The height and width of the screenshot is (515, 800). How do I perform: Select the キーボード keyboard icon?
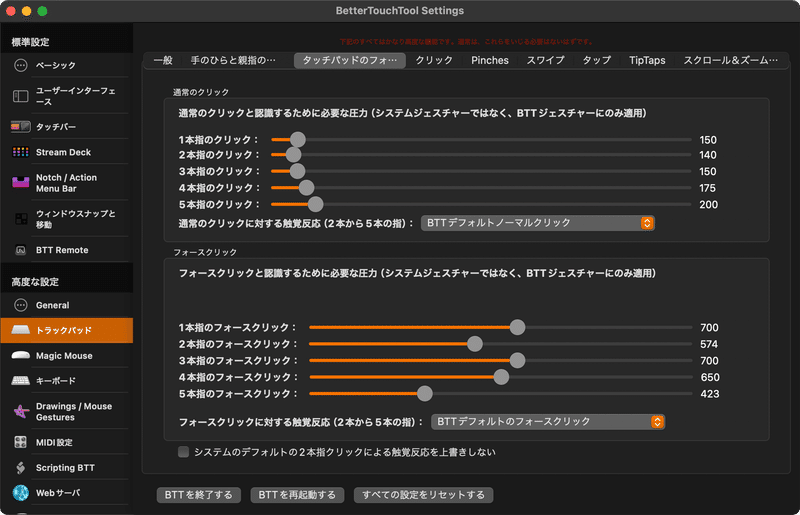(x=20, y=381)
